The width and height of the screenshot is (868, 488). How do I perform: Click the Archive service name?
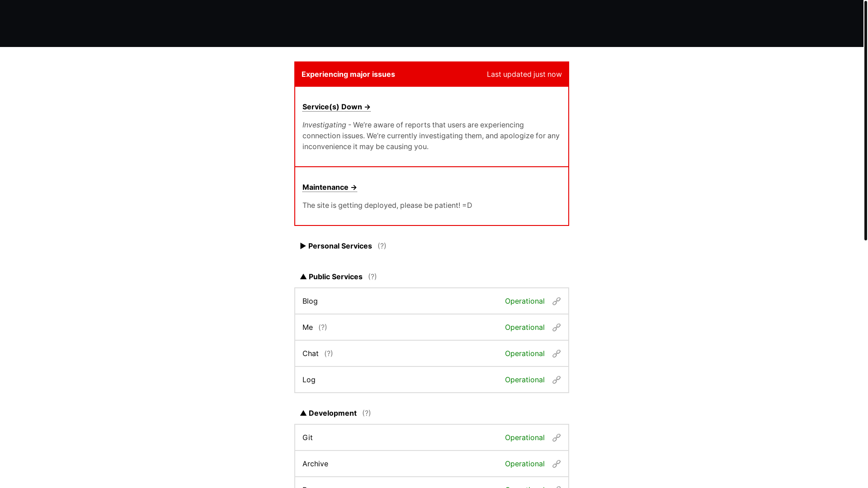pyautogui.click(x=315, y=464)
